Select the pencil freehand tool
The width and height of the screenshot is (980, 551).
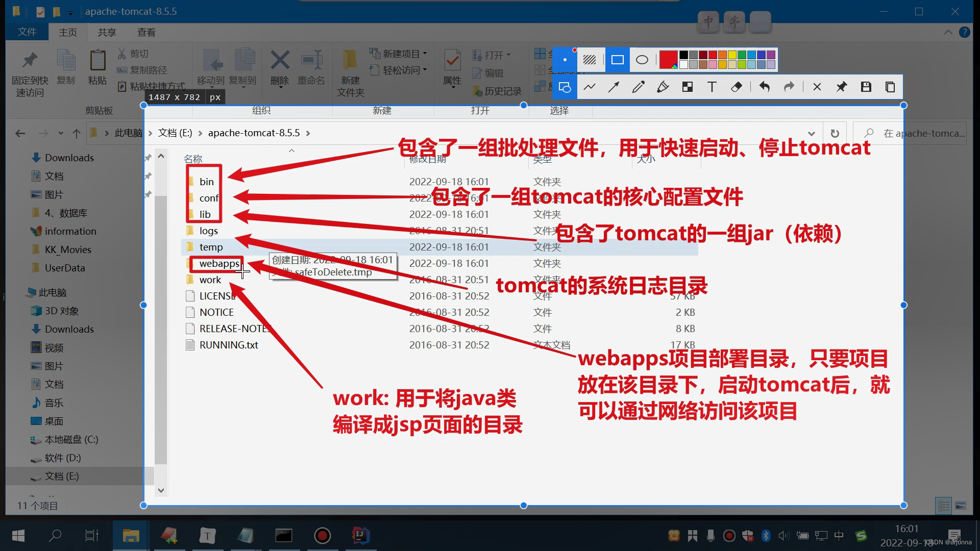click(x=638, y=87)
